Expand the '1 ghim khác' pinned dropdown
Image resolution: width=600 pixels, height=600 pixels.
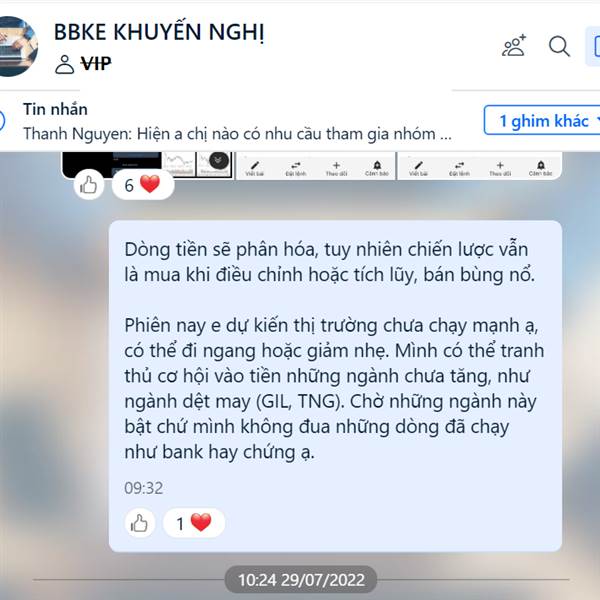click(x=543, y=120)
